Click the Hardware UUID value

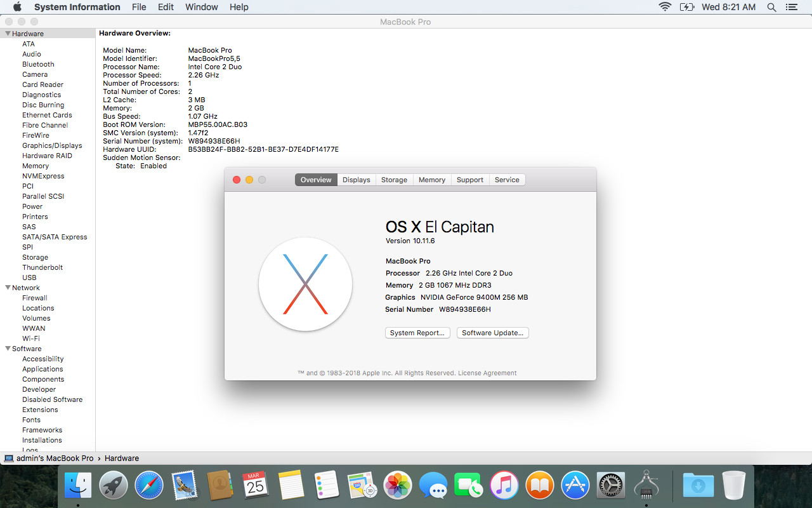263,149
